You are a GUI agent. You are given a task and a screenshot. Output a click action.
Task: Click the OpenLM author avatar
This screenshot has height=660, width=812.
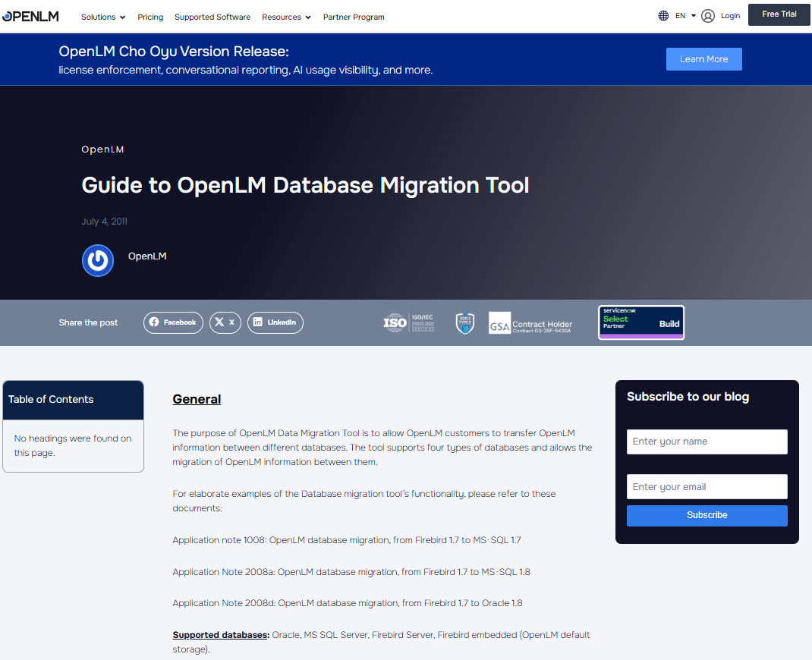point(98,260)
